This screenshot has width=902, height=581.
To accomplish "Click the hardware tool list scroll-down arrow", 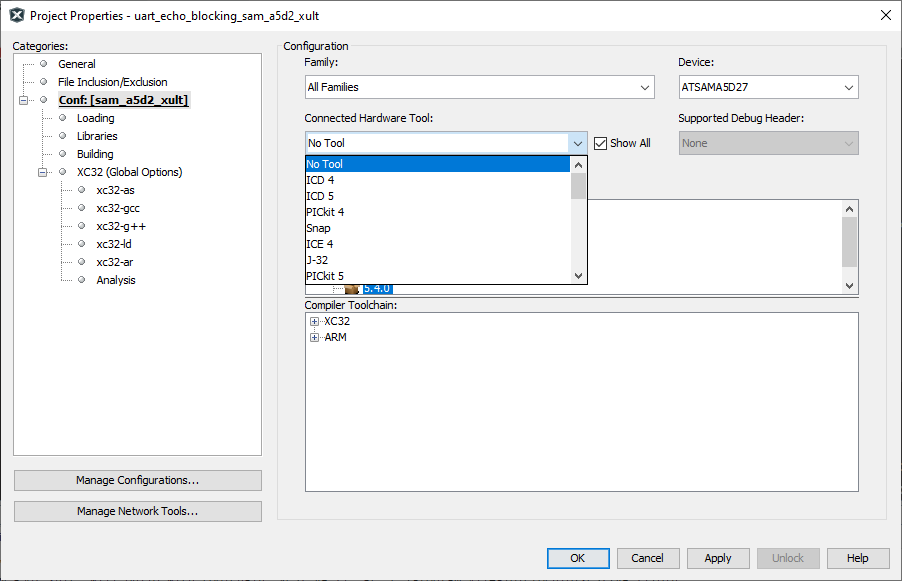I will tap(578, 276).
